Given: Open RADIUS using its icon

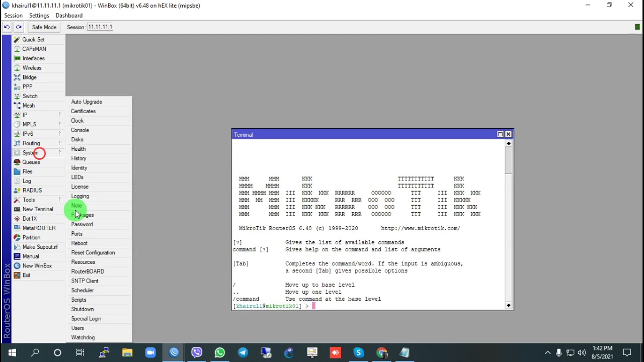Looking at the screenshot, I should [x=17, y=191].
